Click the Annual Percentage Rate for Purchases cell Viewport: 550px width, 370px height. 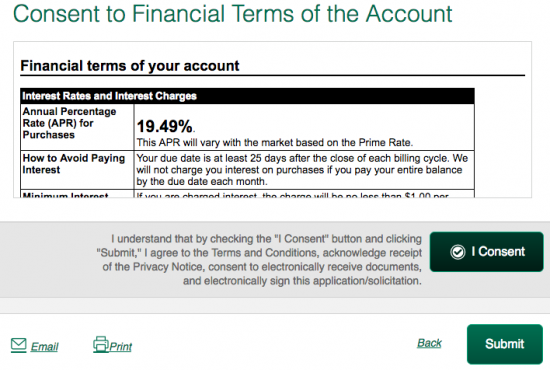tap(77, 127)
